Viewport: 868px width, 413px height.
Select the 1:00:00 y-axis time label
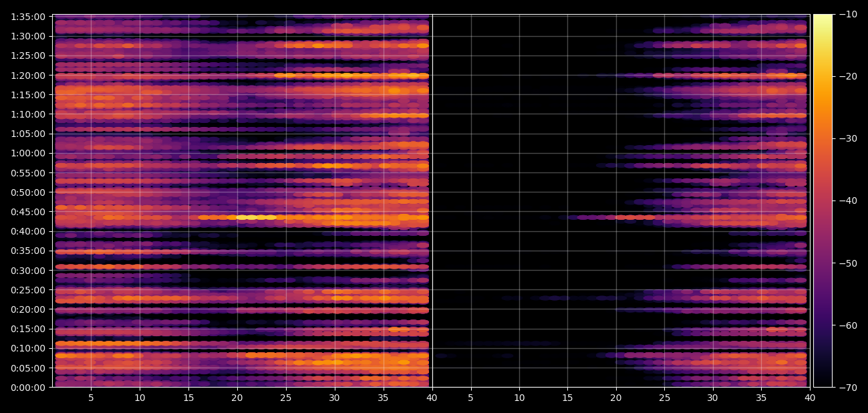pos(28,153)
